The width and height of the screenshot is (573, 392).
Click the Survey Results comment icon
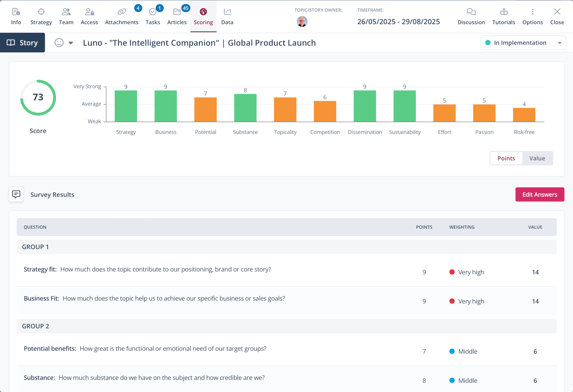click(15, 194)
